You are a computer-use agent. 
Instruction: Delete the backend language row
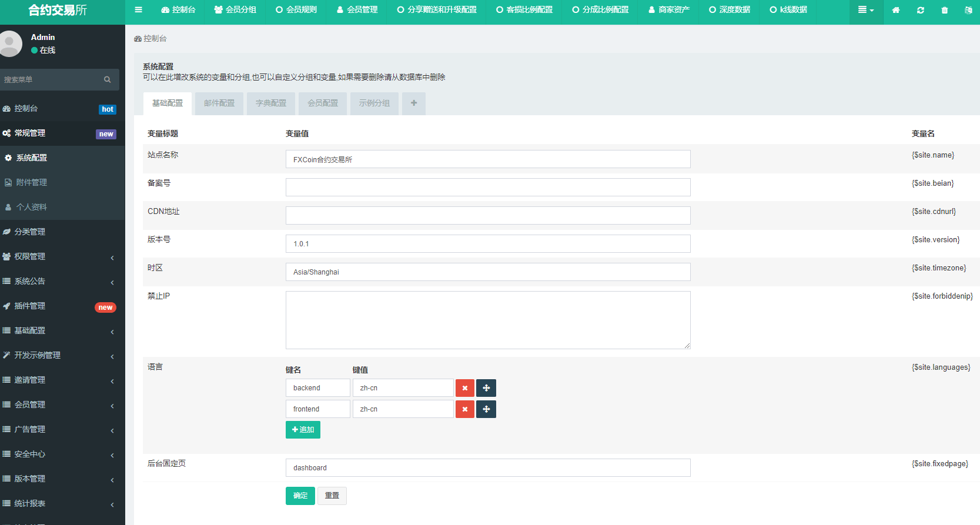click(464, 388)
